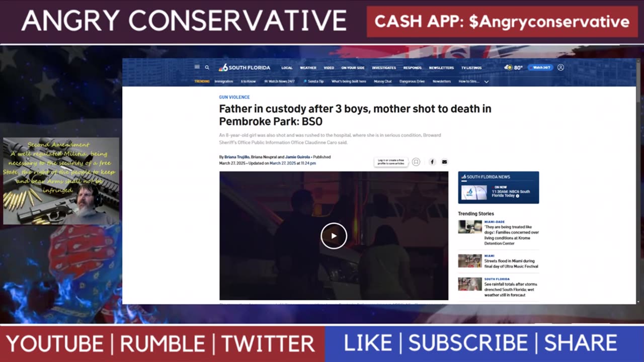Screen dimensions: 644x362
Task: Save article with the bookmark icon
Action: coord(416,162)
